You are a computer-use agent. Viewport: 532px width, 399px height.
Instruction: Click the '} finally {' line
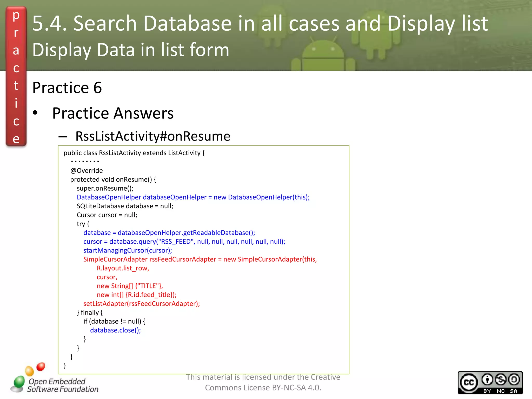point(90,312)
